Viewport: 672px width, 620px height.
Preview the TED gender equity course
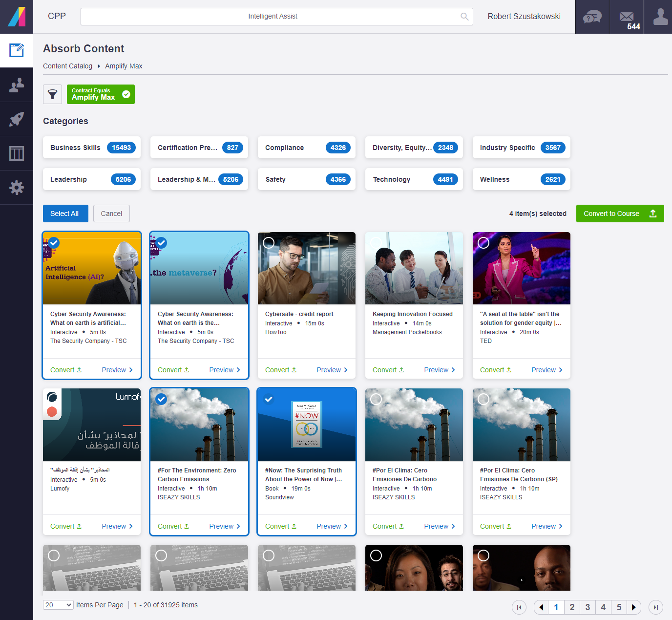547,370
